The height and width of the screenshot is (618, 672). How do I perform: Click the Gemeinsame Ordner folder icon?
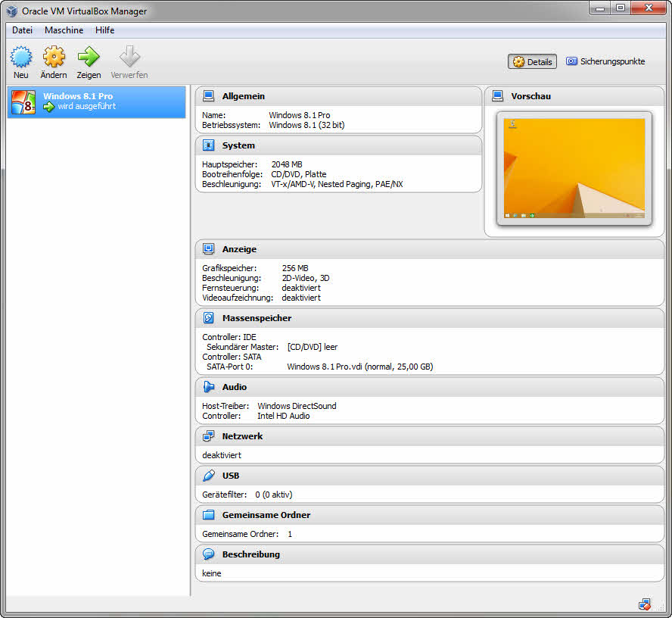208,515
